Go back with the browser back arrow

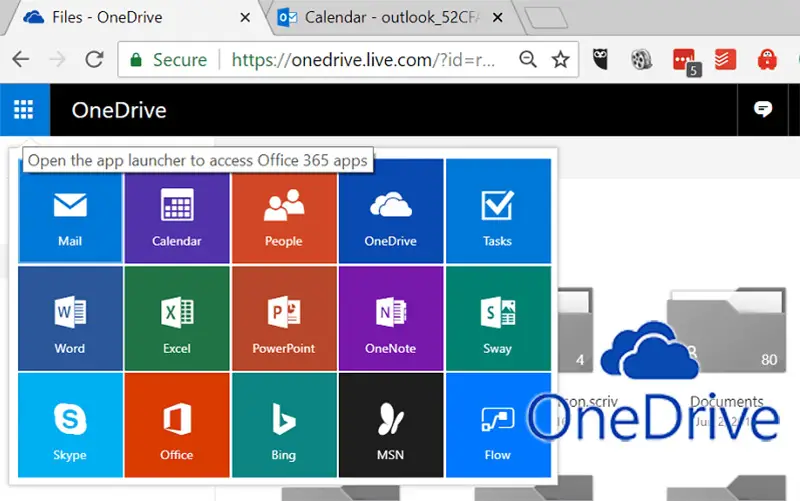tap(21, 60)
